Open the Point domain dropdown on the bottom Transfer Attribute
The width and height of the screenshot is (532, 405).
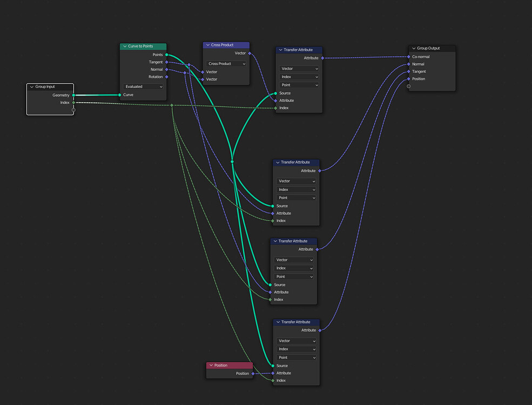pos(296,357)
